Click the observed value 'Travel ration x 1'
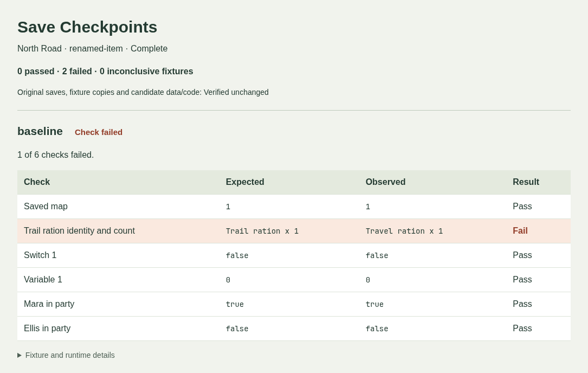The image size is (588, 373). coord(404,231)
